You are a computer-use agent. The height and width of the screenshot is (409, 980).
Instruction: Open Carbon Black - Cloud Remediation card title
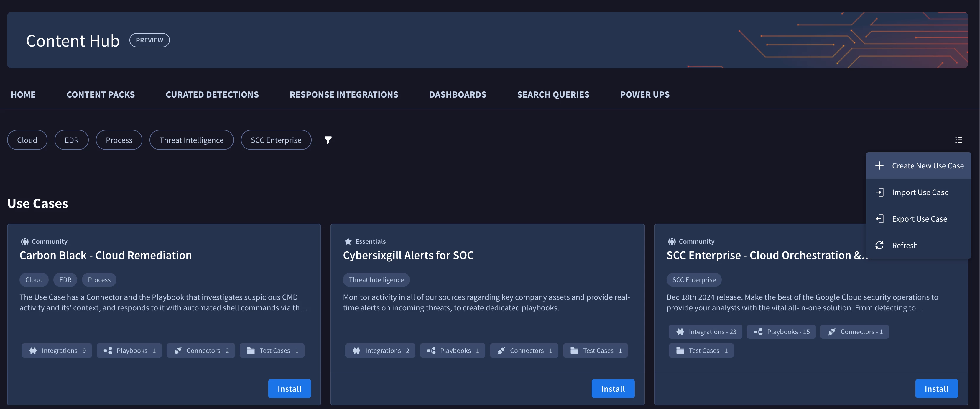click(x=106, y=255)
